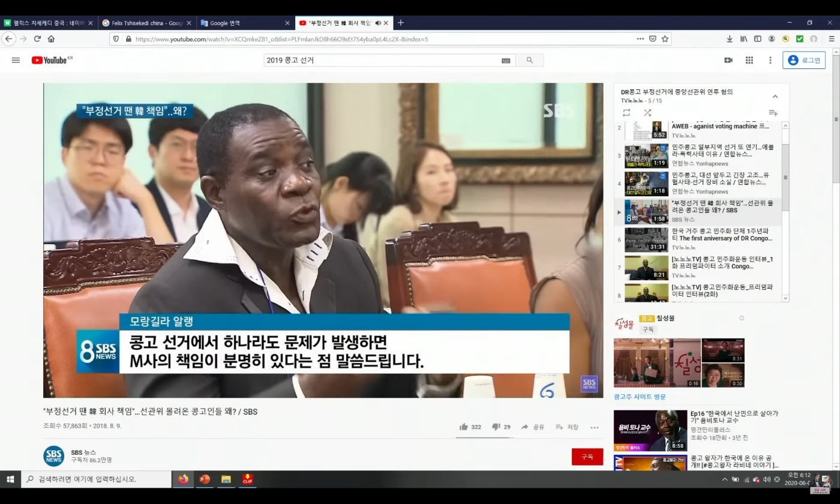Click the Firefox home icon
This screenshot has height=504, width=840.
point(51,39)
